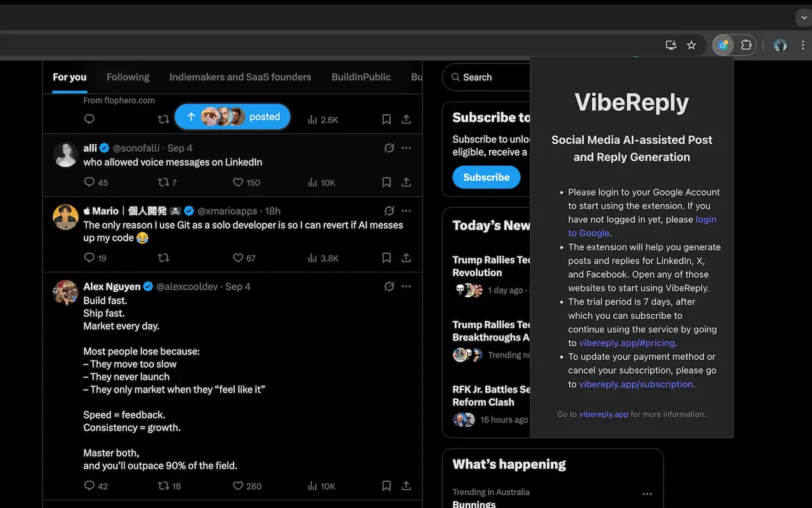Viewport: 812px width, 508px height.
Task: Like Mario's post with 67 likes
Action: (244, 258)
